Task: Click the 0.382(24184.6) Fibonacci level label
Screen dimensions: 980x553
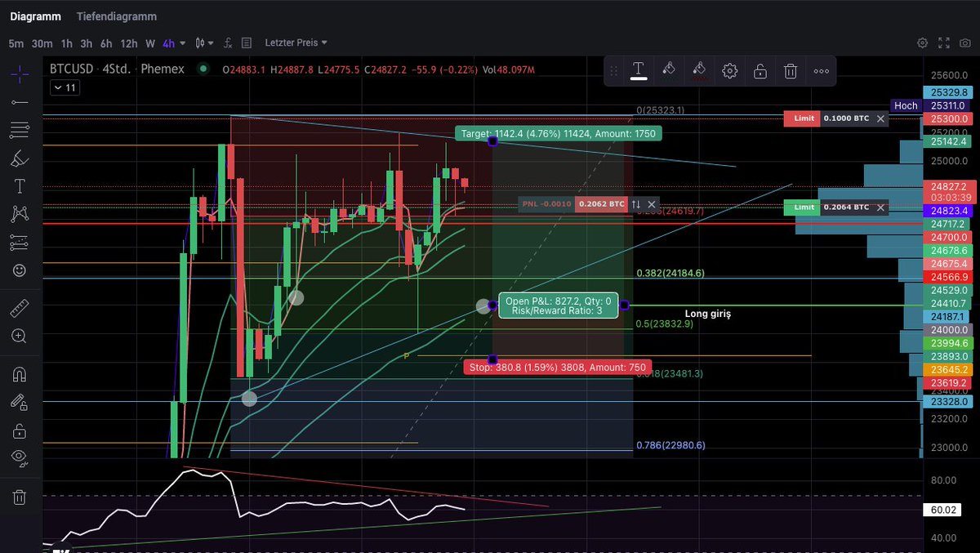Action: 670,273
